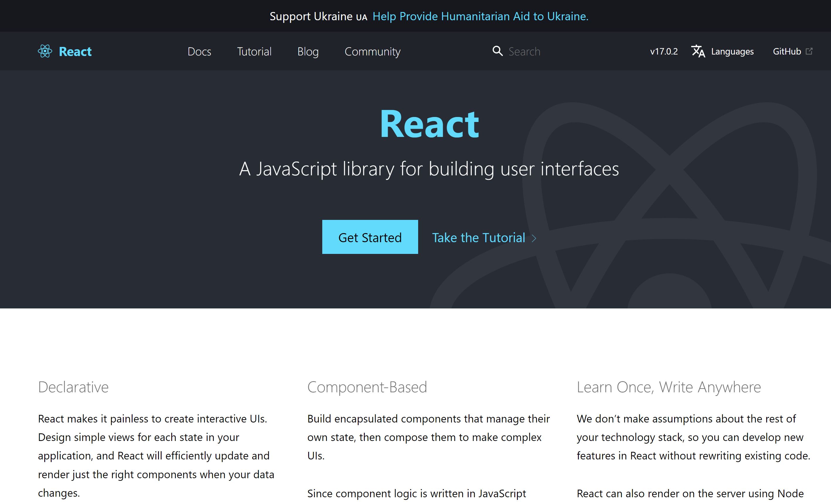This screenshot has height=504, width=831.
Task: Click the Component-Based section heading
Action: [367, 387]
